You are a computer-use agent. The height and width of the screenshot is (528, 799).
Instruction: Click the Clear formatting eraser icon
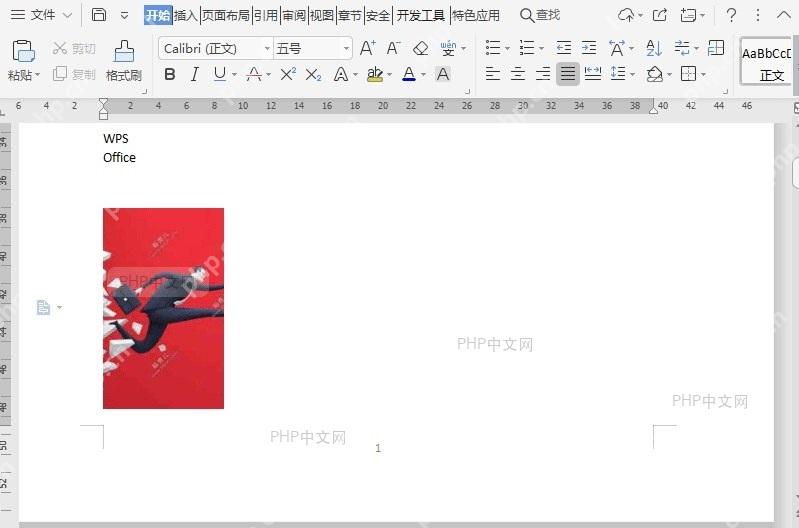coord(420,48)
